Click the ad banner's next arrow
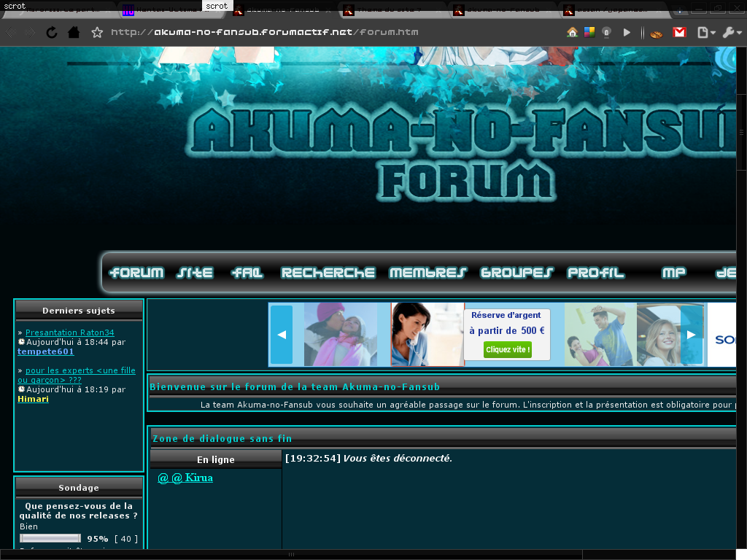The image size is (747, 560). coord(692,335)
